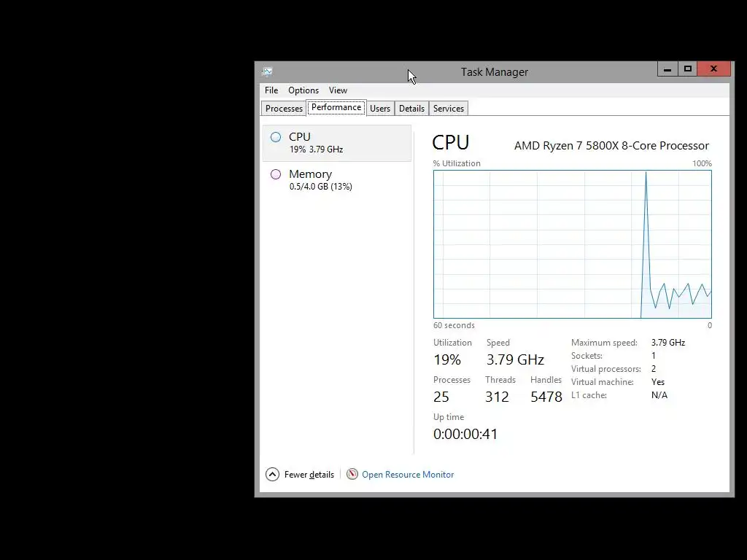Click the CPU utilization graph

(573, 244)
